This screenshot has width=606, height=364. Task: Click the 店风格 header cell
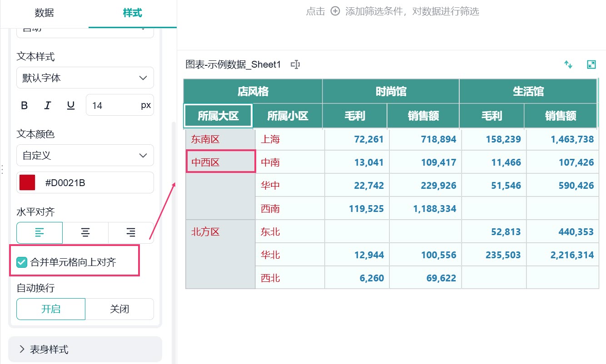pos(253,92)
